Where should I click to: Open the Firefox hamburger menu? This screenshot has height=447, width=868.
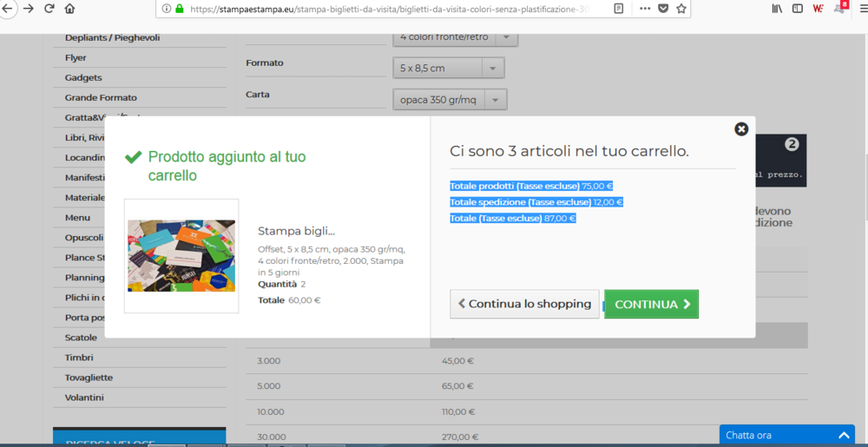863,9
